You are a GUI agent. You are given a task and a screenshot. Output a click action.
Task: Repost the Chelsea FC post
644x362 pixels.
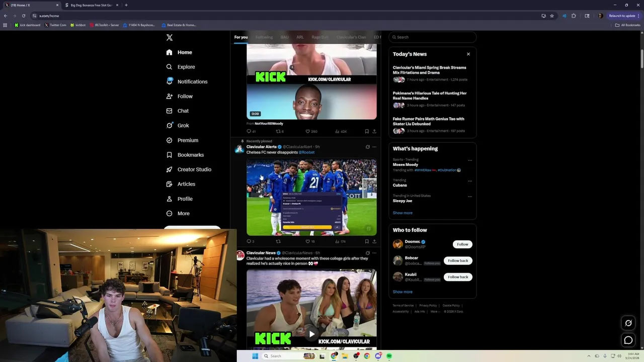[x=278, y=241]
